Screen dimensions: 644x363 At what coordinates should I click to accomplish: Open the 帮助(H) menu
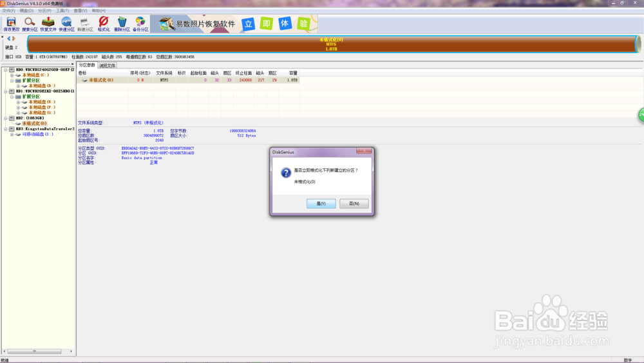[99, 11]
